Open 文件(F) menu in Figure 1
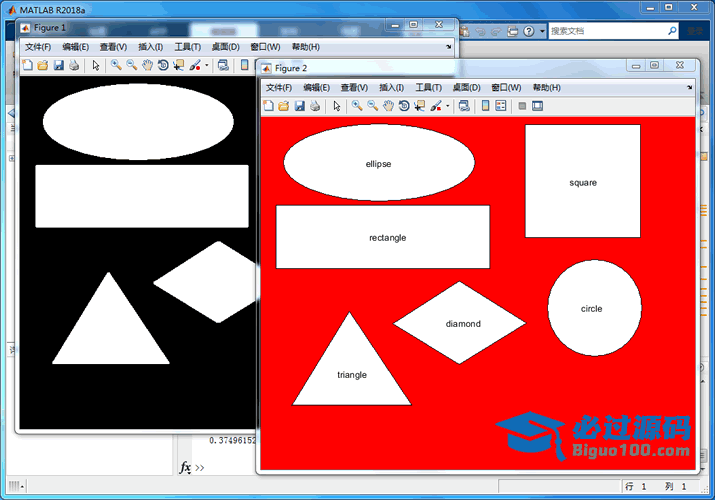The width and height of the screenshot is (715, 500). click(x=38, y=47)
